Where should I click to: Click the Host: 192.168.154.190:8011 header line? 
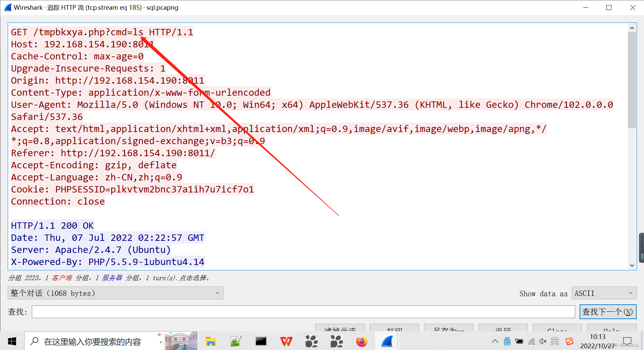(83, 44)
